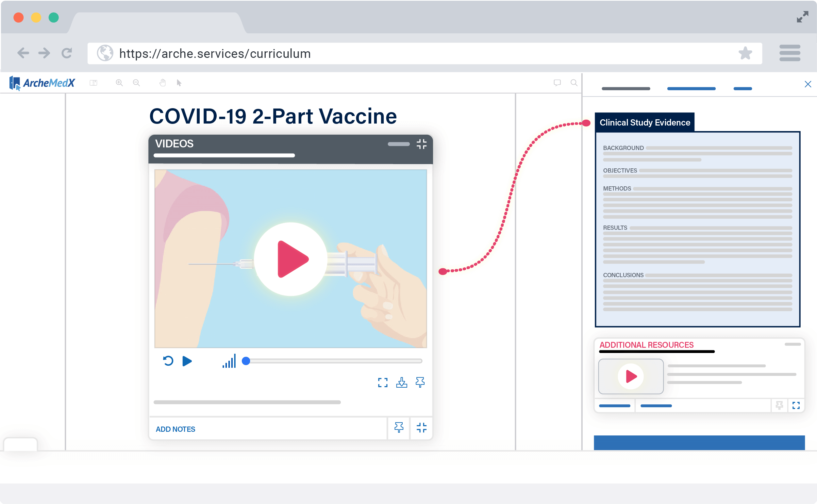817x504 pixels.
Task: Toggle browser fullscreen arrows icon
Action: click(802, 17)
